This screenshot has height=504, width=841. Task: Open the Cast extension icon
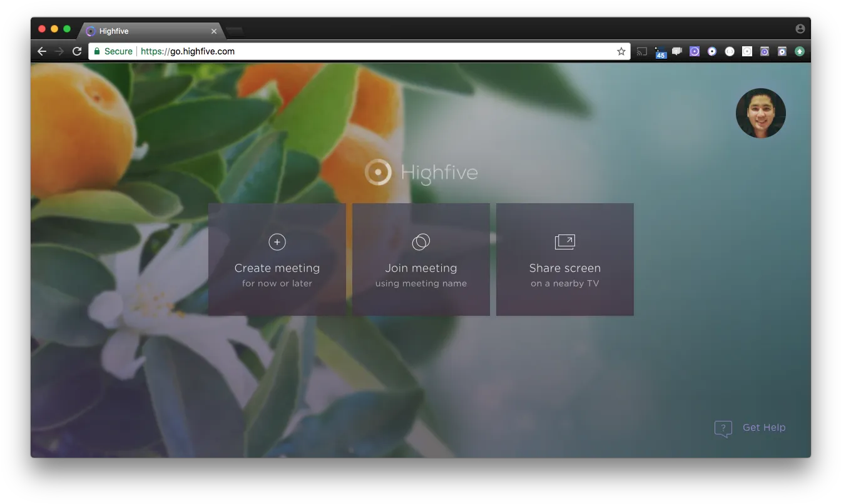coord(642,51)
